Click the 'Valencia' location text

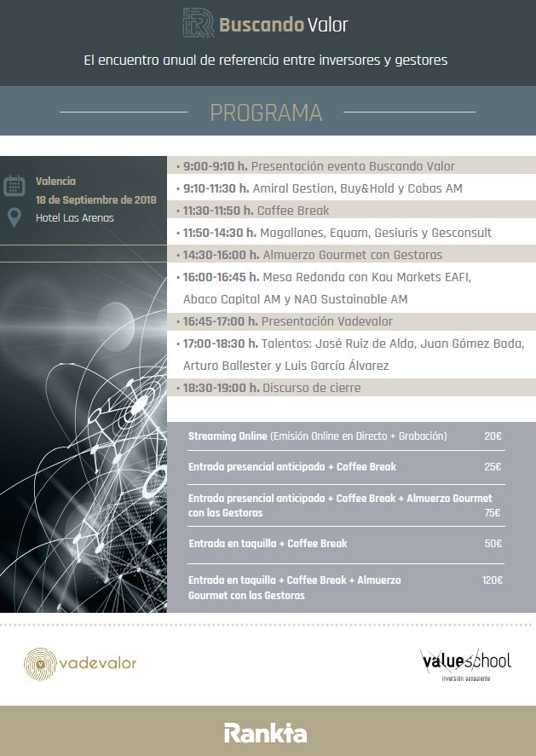coord(55,182)
